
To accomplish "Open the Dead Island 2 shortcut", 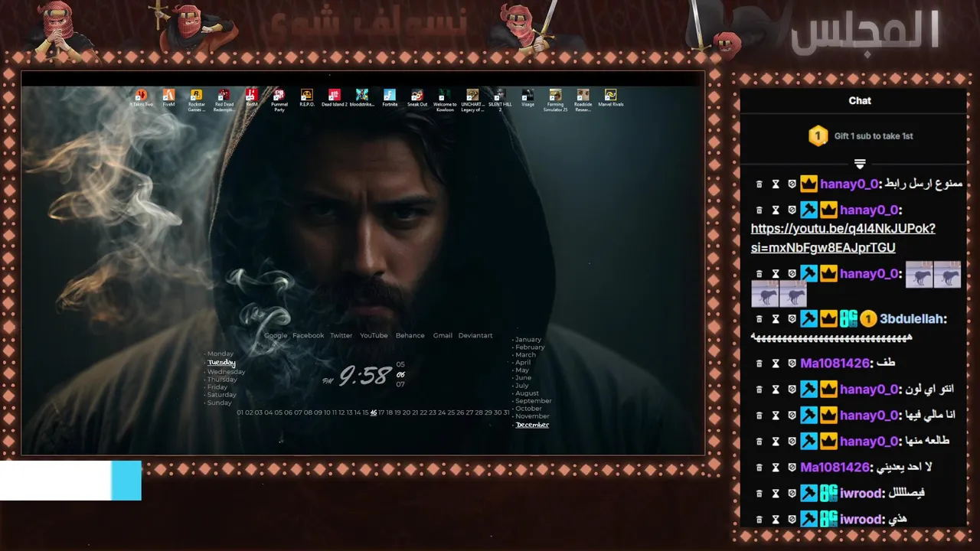I will (x=335, y=98).
